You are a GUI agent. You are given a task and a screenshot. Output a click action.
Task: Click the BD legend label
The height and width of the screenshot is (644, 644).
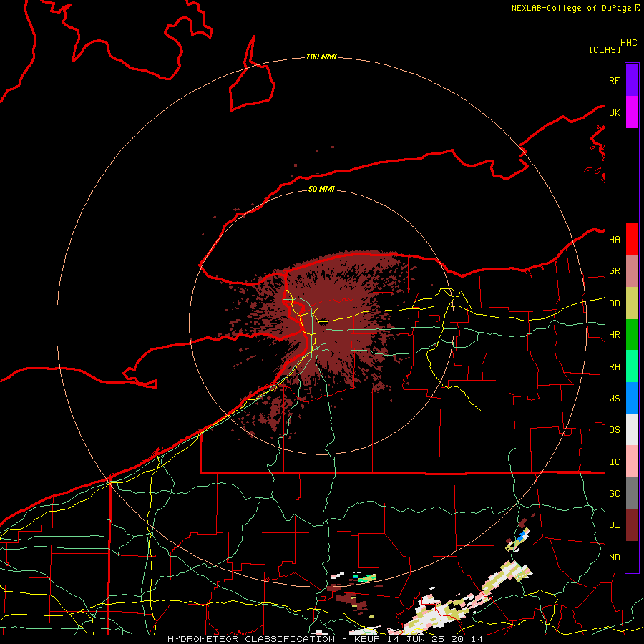[x=614, y=303]
